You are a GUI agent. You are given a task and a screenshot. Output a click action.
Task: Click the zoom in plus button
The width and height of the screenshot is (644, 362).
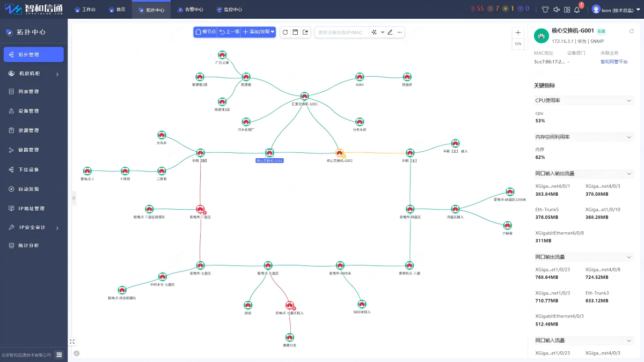[518, 33]
